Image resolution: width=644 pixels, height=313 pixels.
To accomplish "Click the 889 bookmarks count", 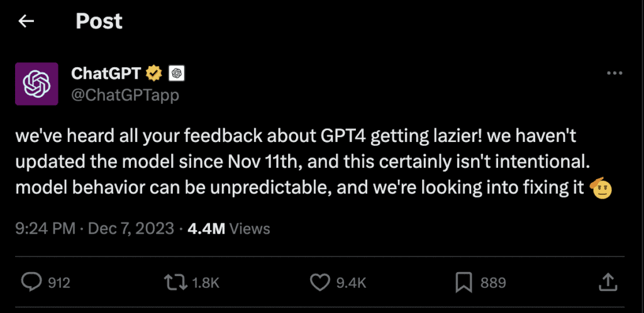I will pyautogui.click(x=493, y=283).
